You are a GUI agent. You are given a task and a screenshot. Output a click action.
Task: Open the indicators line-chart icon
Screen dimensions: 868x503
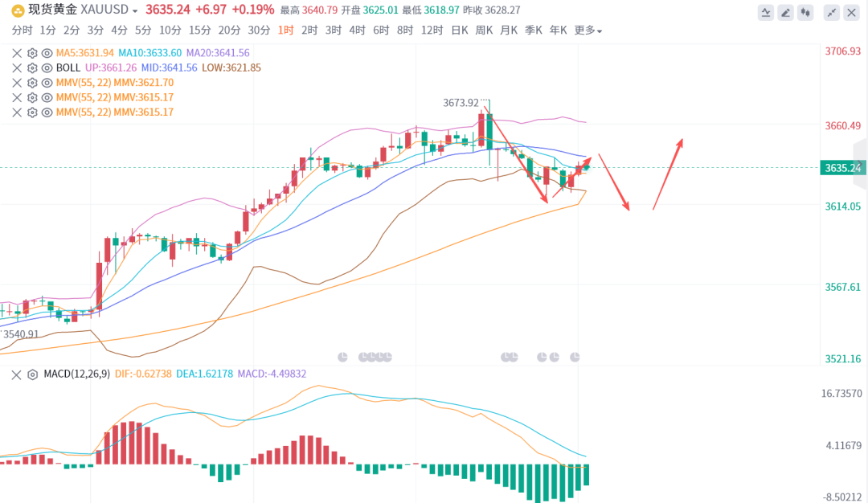tap(767, 12)
